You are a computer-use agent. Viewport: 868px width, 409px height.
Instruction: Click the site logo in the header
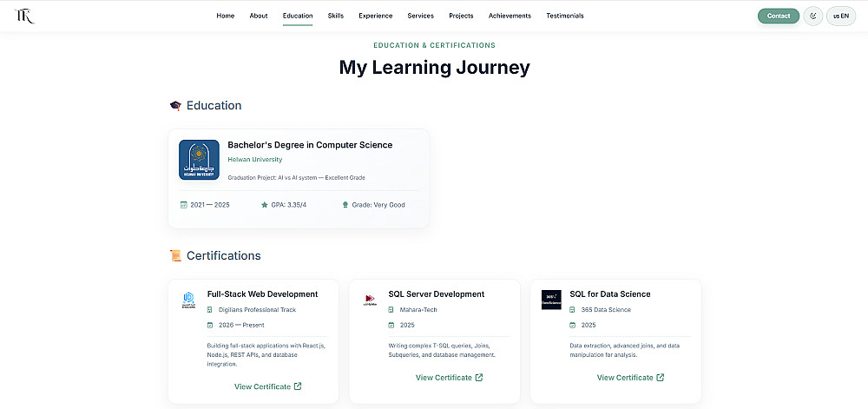pos(24,16)
